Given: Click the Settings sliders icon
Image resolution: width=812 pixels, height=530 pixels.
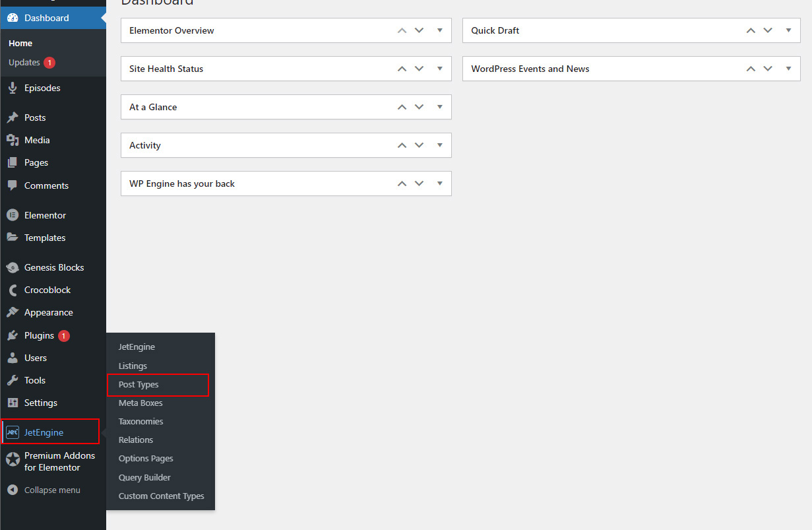Looking at the screenshot, I should click(x=13, y=403).
